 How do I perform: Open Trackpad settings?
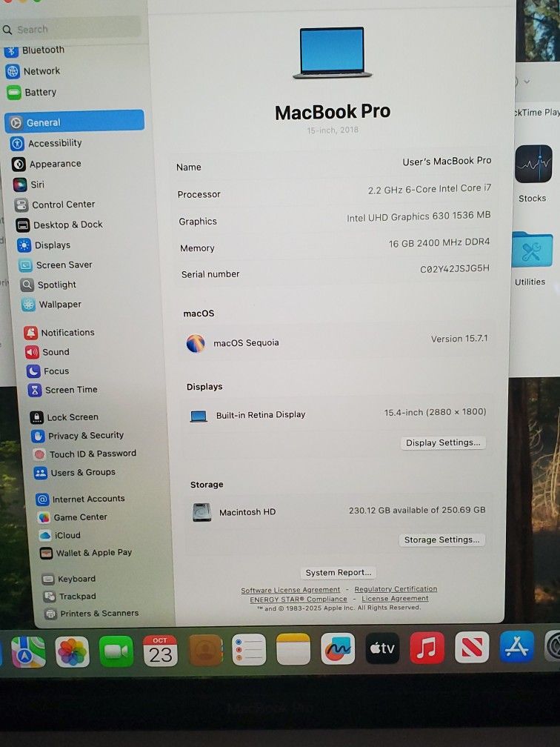pyautogui.click(x=70, y=597)
